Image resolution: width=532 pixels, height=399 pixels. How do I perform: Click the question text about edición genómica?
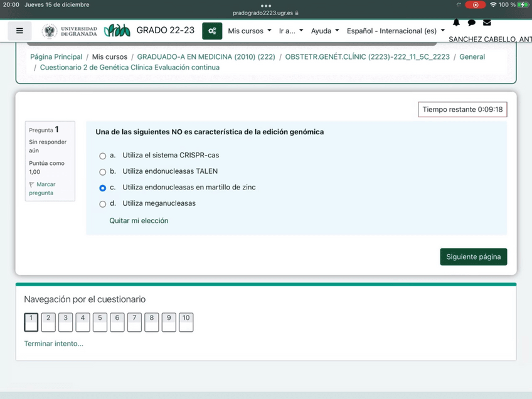[210, 132]
